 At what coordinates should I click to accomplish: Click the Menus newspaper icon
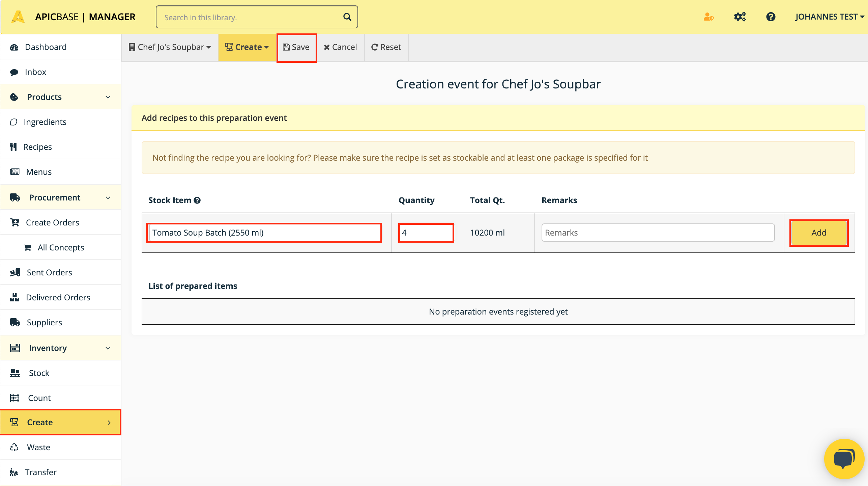coord(15,172)
